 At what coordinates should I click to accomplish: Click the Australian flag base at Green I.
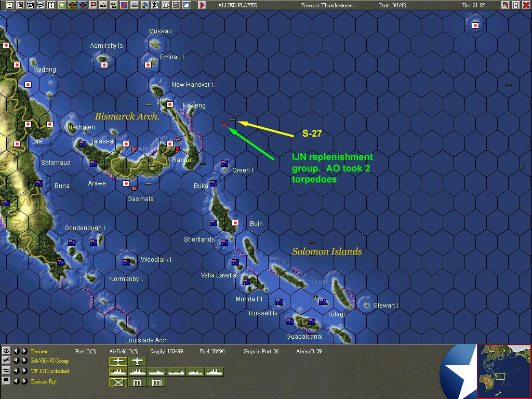coord(224,164)
